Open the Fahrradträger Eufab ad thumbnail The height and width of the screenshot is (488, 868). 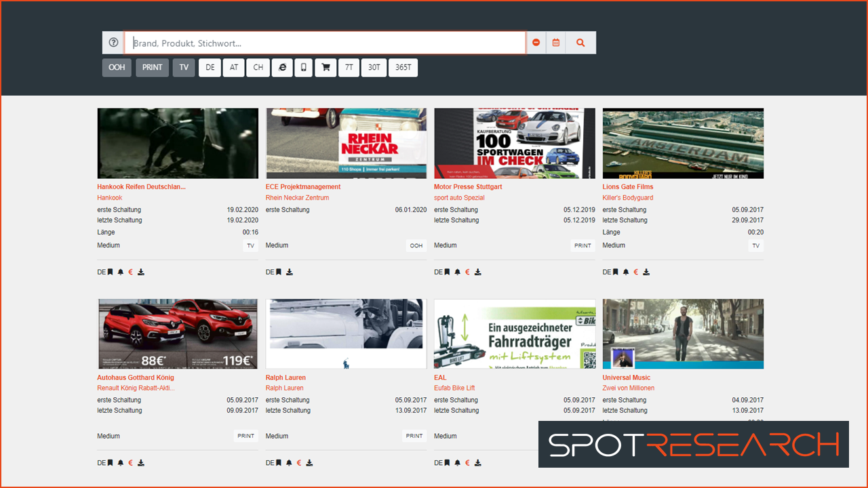[515, 334]
